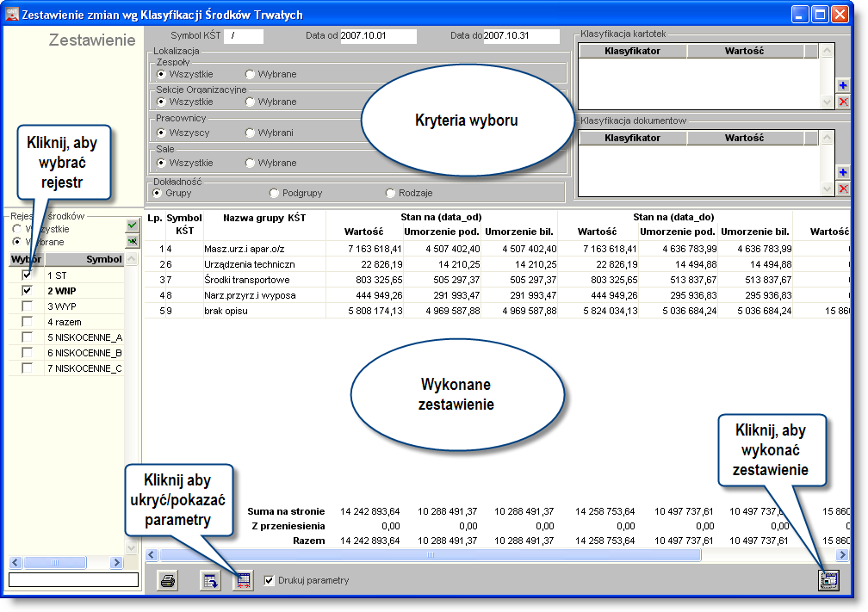Image resolution: width=868 pixels, height=612 pixels.
Task: Remove a classifier with Klasyfikacja kartotek red X
Action: (843, 102)
